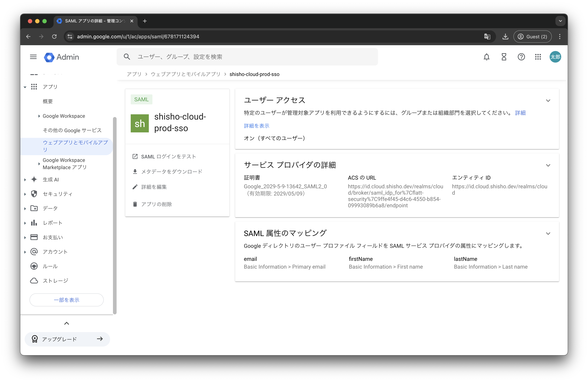Open the tasks hourglass icon
The width and height of the screenshot is (588, 382).
pyautogui.click(x=504, y=57)
